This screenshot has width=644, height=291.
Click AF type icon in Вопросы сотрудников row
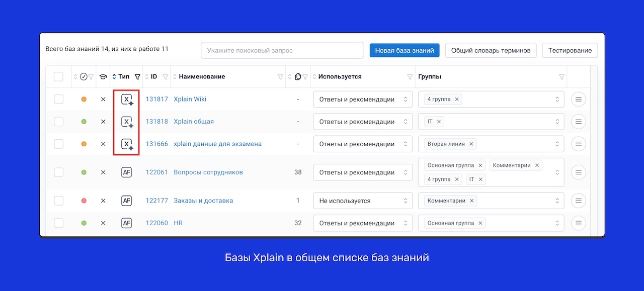pos(126,172)
